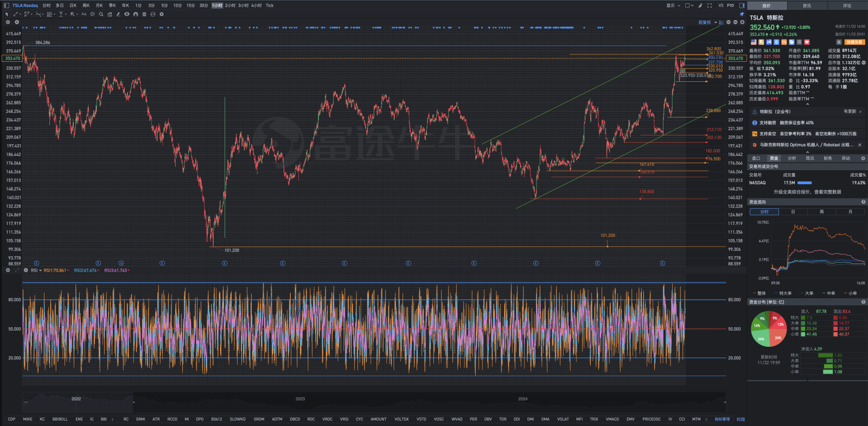Open 指标管理 indicator management

722,419
